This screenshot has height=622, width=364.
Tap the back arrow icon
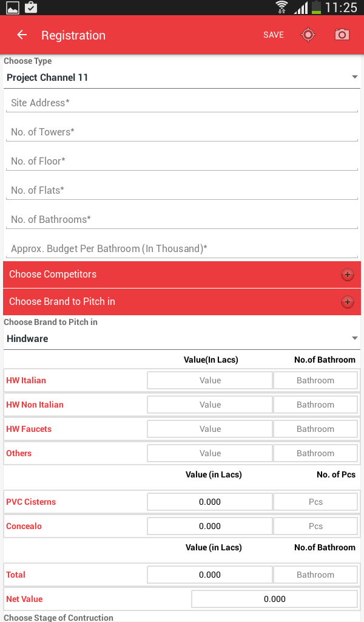pos(22,35)
